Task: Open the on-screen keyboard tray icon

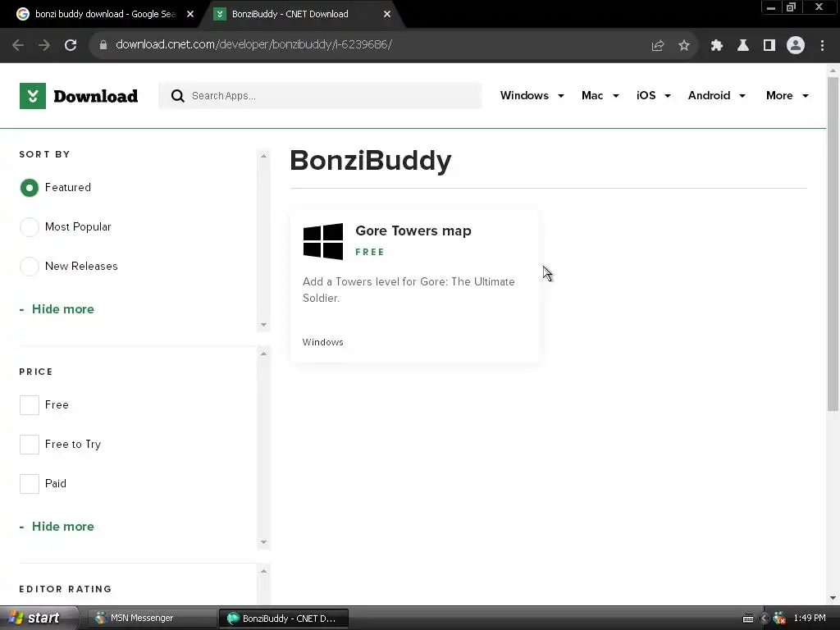Action: (748, 619)
